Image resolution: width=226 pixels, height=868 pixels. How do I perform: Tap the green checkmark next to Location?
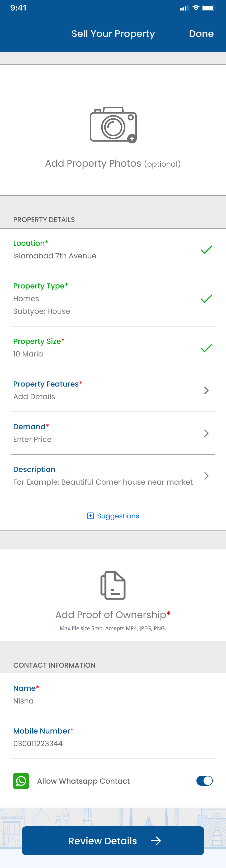click(206, 250)
